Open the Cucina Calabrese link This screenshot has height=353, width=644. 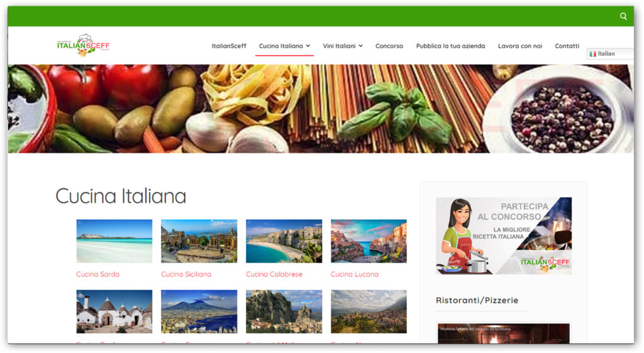pos(274,274)
